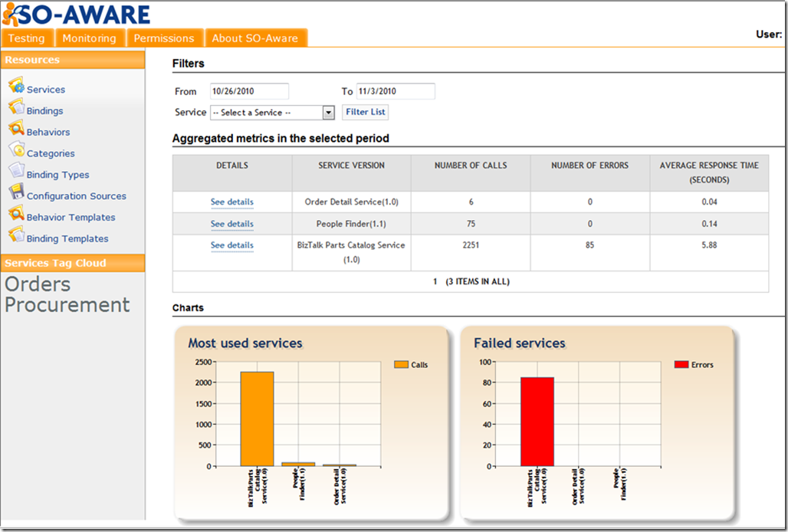This screenshot has height=532, width=788.
Task: Open the Binding Templates link
Action: (67, 238)
